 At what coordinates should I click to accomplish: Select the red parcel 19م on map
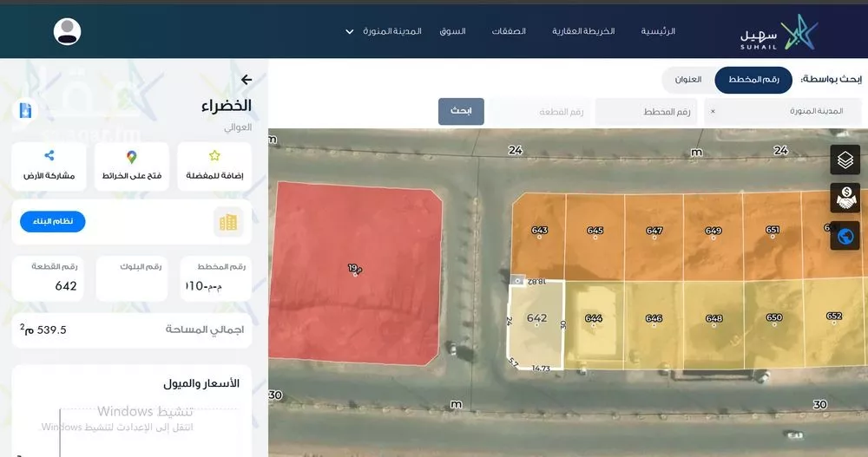tap(355, 273)
